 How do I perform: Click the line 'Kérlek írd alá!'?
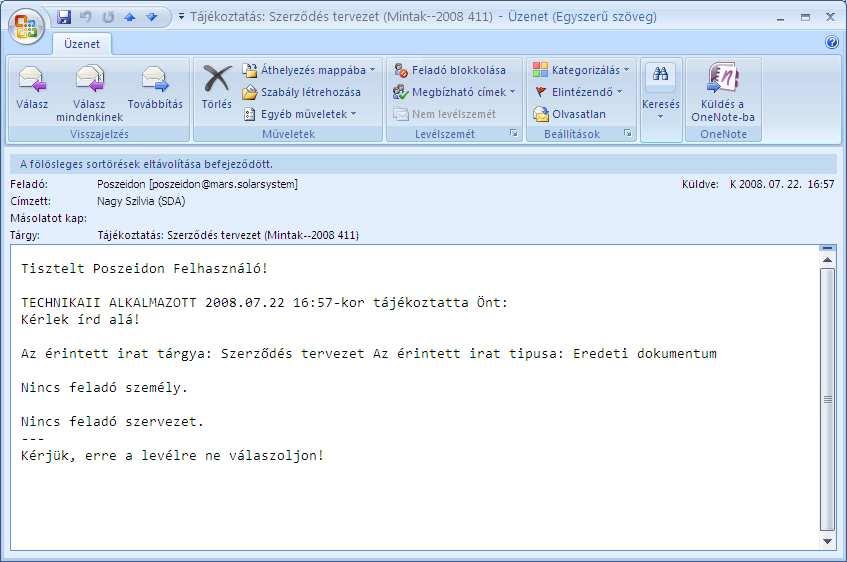(x=80, y=319)
